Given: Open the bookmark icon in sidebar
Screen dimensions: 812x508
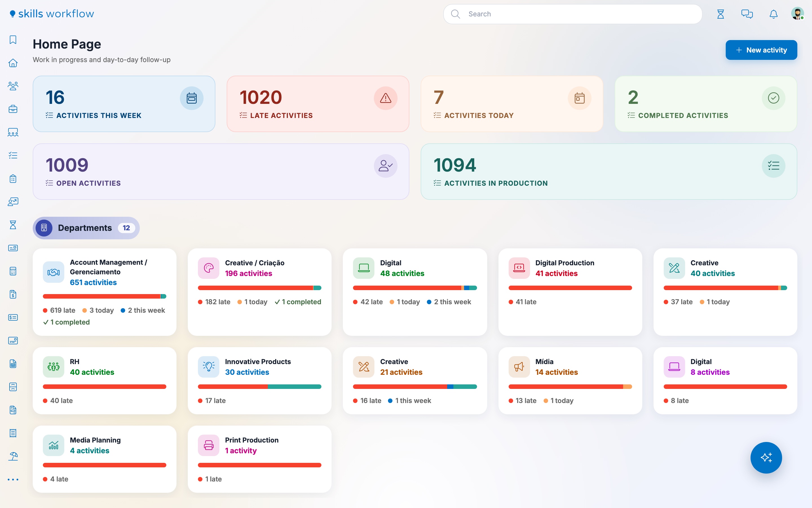Looking at the screenshot, I should pos(13,40).
